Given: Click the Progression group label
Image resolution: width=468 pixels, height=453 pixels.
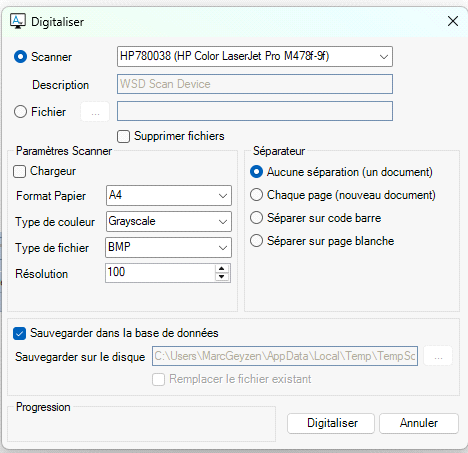Looking at the screenshot, I should 43,407.
